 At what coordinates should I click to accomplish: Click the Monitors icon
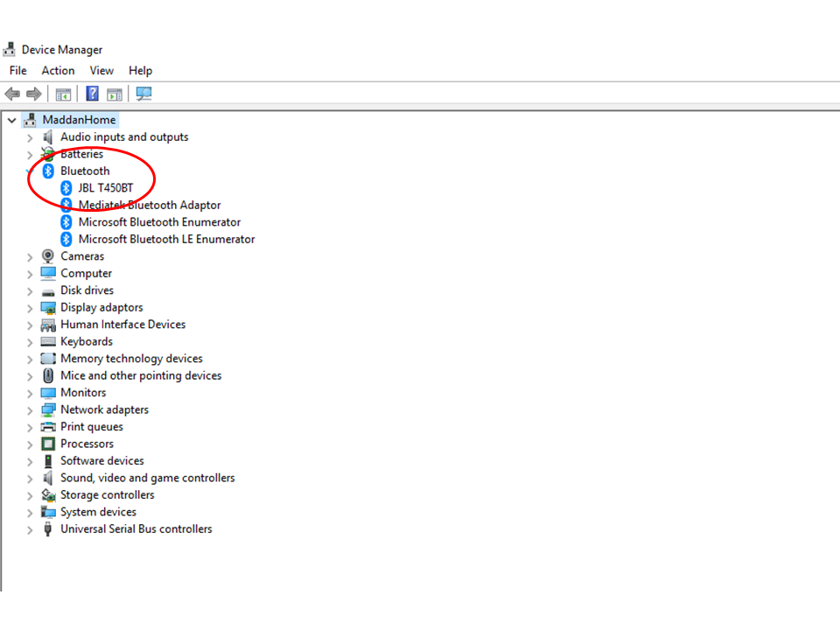48,393
